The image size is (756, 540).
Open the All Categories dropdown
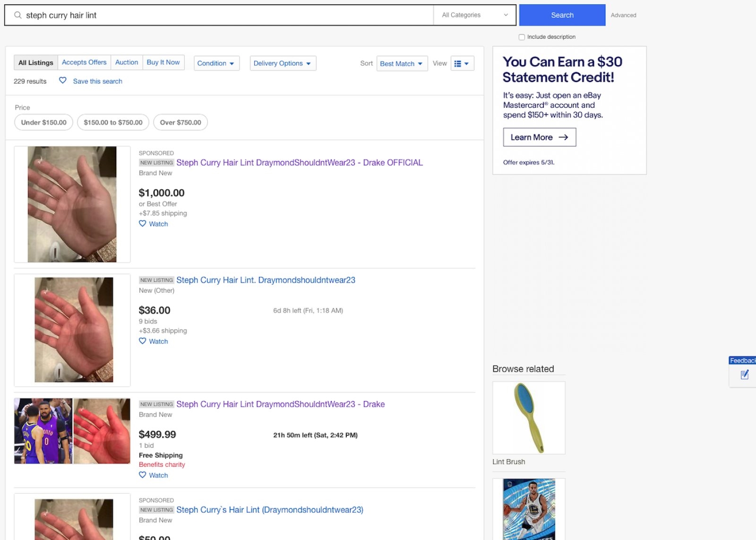point(474,15)
